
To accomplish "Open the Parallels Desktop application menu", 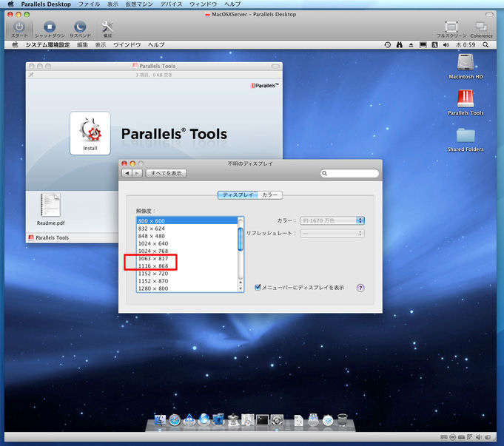I will [x=46, y=4].
